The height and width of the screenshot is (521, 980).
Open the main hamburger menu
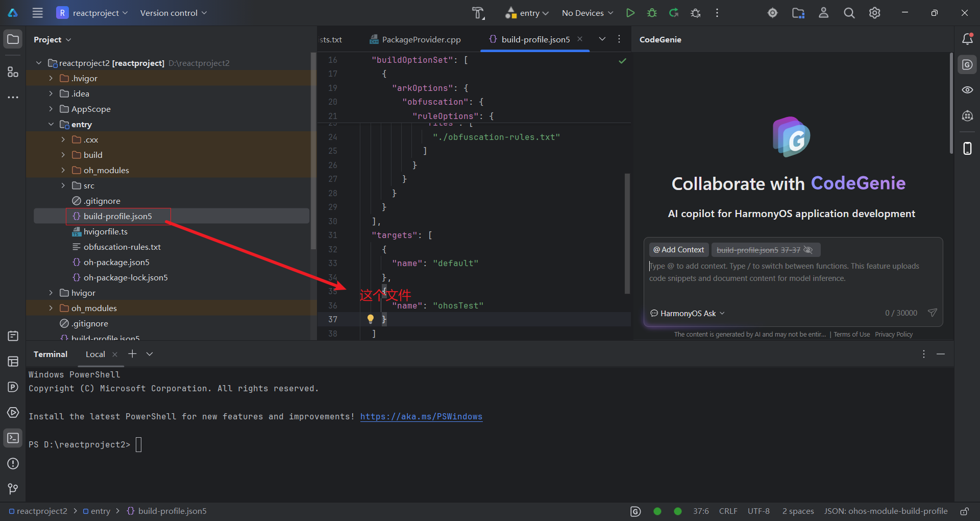coord(38,13)
